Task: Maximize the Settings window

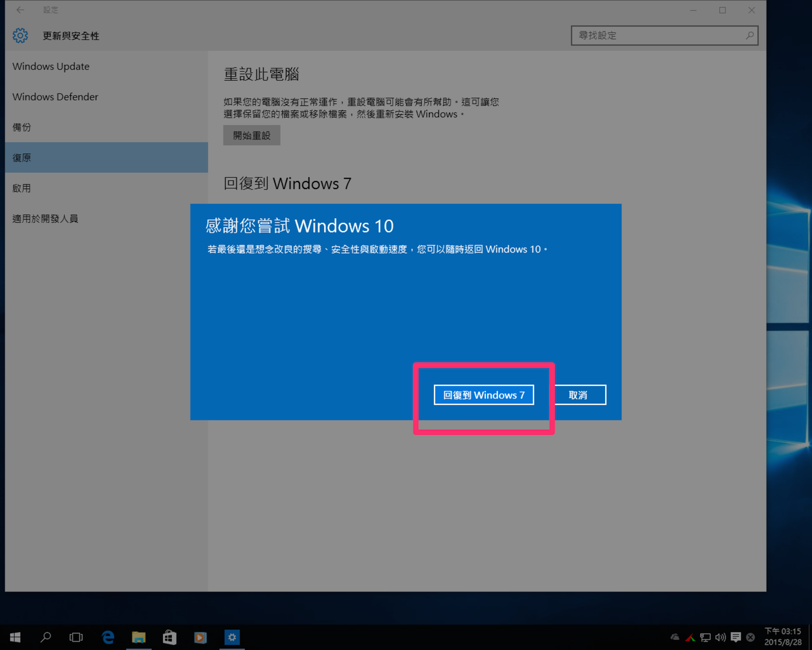Action: click(x=723, y=10)
